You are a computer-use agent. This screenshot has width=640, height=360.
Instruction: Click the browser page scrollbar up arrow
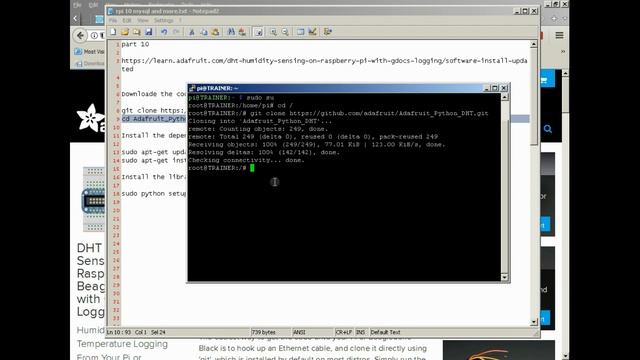click(x=565, y=73)
